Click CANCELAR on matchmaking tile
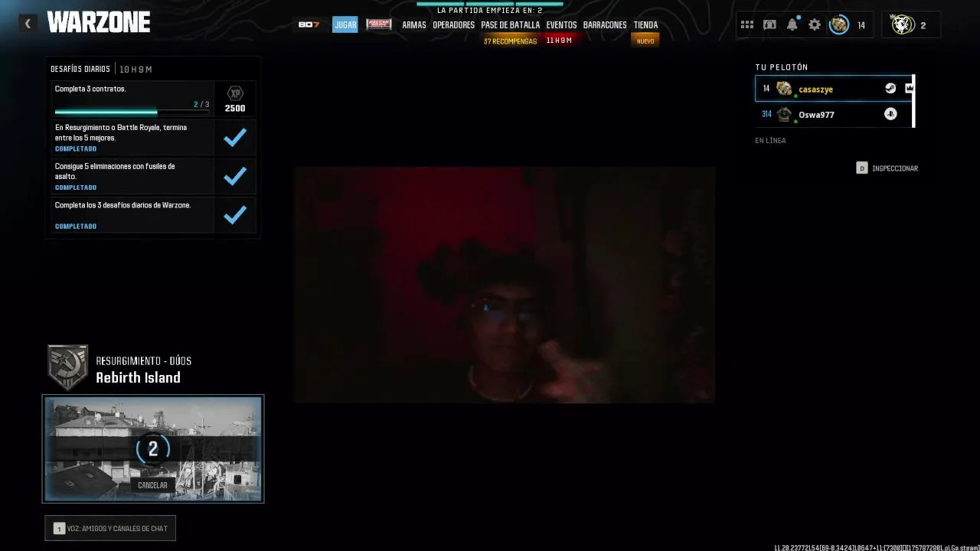 [x=152, y=485]
